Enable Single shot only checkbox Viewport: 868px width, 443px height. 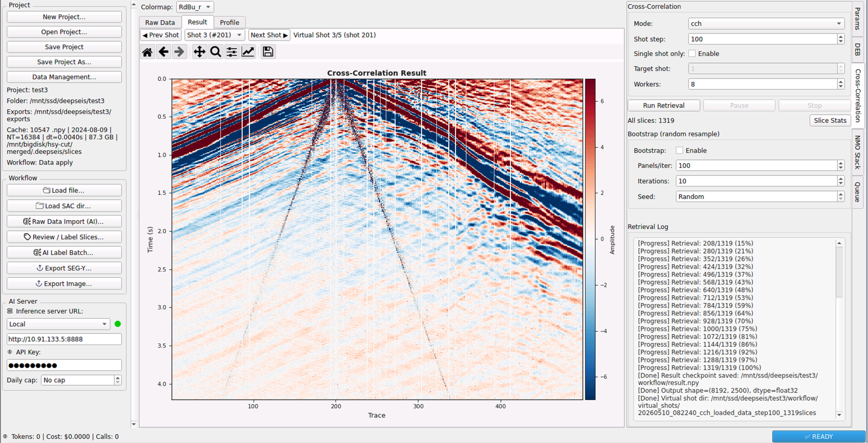[692, 54]
